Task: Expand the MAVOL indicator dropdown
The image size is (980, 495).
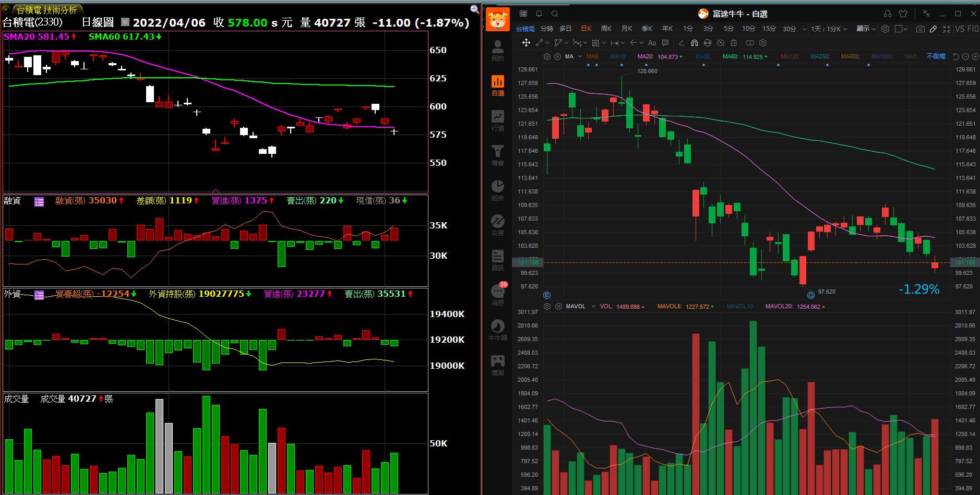Action: tap(593, 306)
